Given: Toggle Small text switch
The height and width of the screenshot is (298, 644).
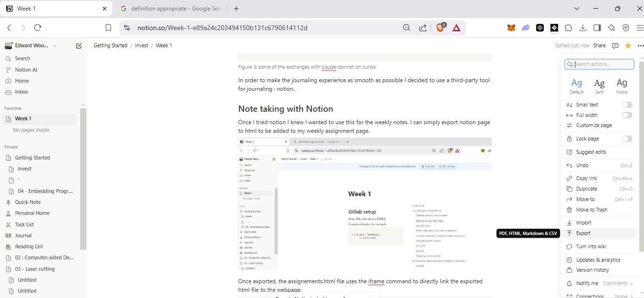Looking at the screenshot, I should (x=627, y=105).
